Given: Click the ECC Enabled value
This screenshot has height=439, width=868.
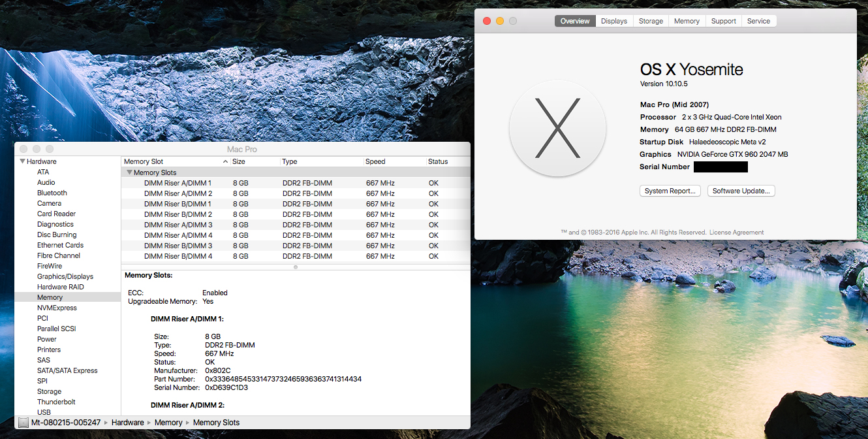Looking at the screenshot, I should coord(215,293).
